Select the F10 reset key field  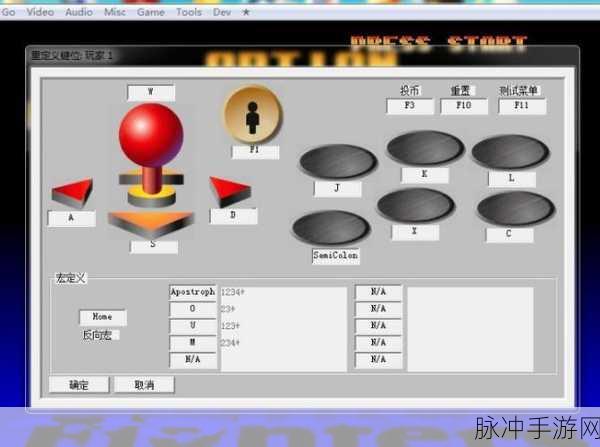pyautogui.click(x=464, y=106)
